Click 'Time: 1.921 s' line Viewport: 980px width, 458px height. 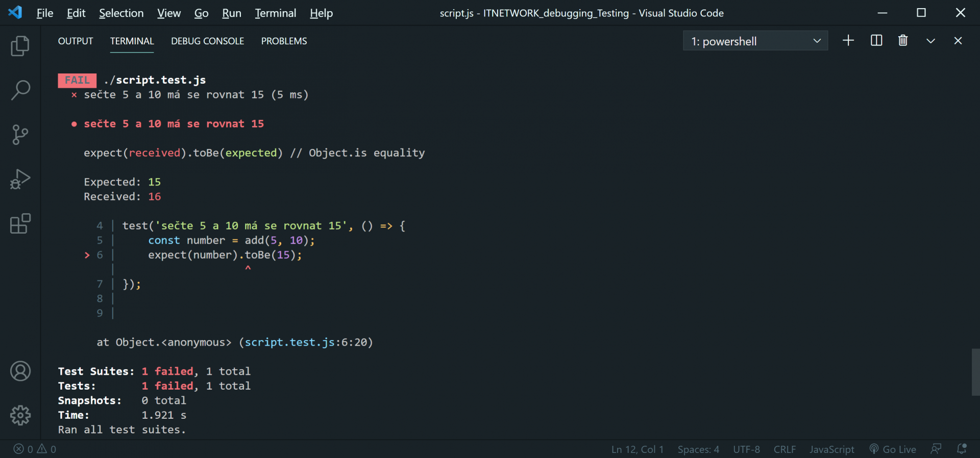[x=122, y=415]
